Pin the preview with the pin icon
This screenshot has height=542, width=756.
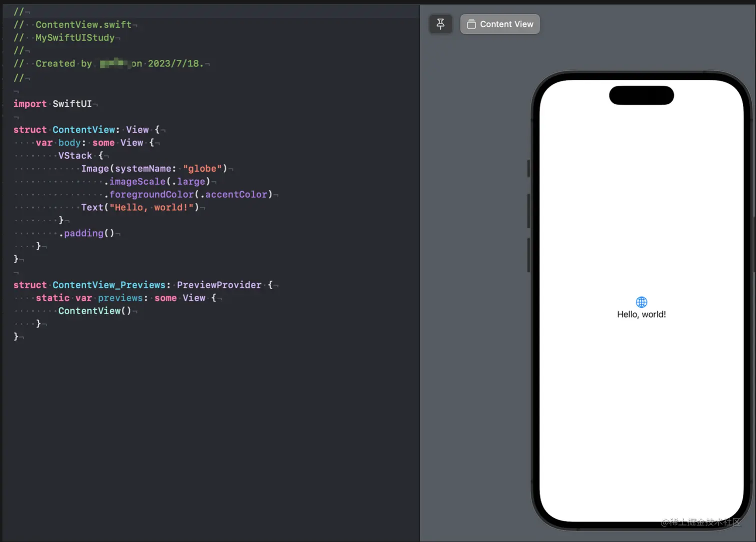click(x=440, y=24)
